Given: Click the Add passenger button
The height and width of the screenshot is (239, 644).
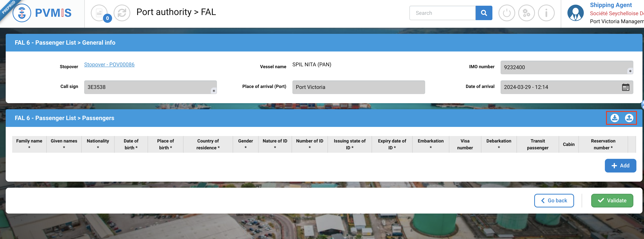Looking at the screenshot, I should [620, 165].
